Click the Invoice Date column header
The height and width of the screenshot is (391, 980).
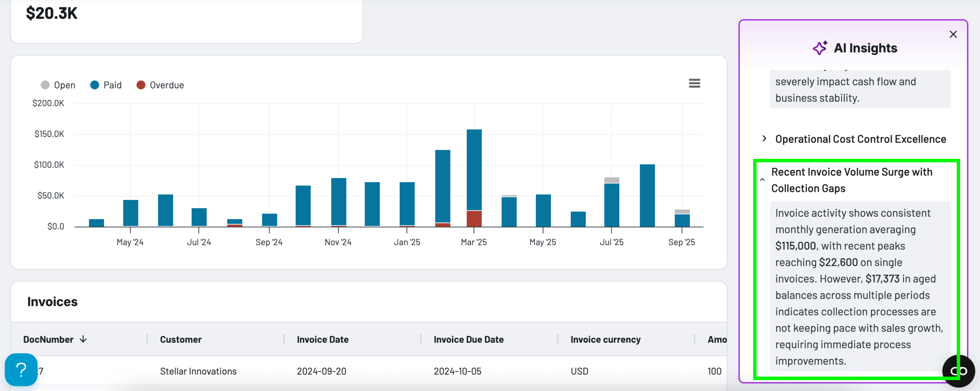[322, 339]
